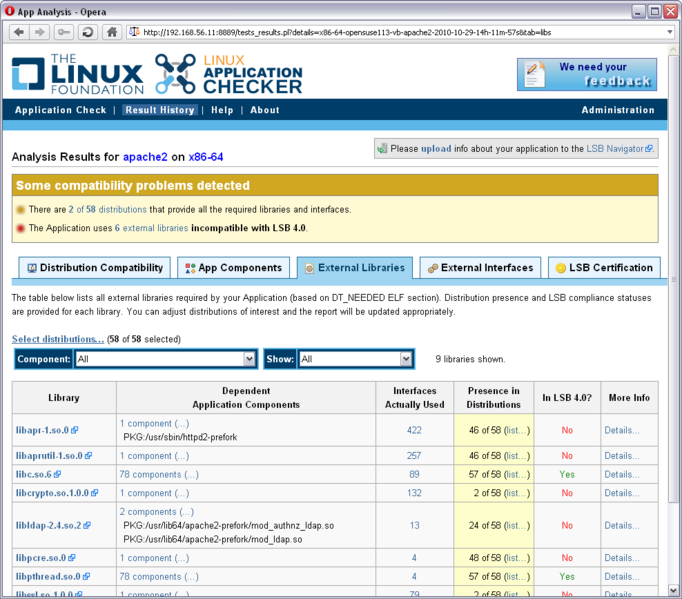The image size is (682, 599).
Task: Click the upload link in the info box
Action: coord(436,149)
